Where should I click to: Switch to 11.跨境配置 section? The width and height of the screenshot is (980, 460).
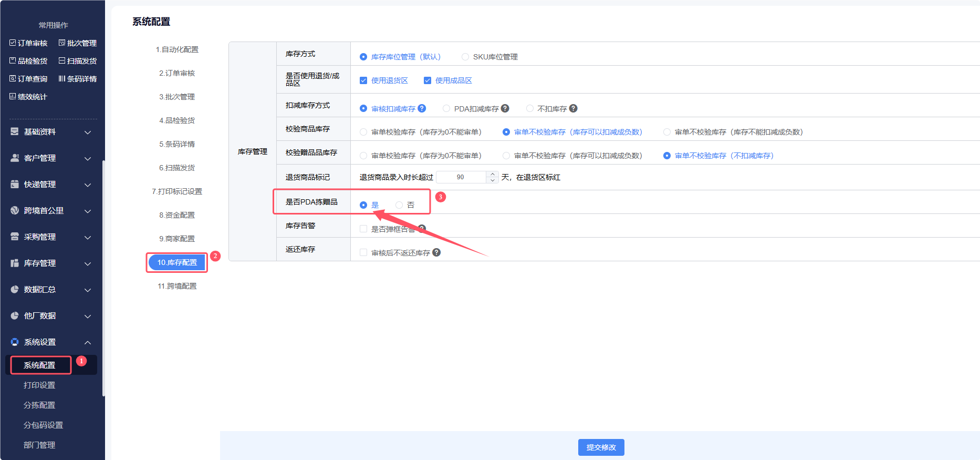177,286
